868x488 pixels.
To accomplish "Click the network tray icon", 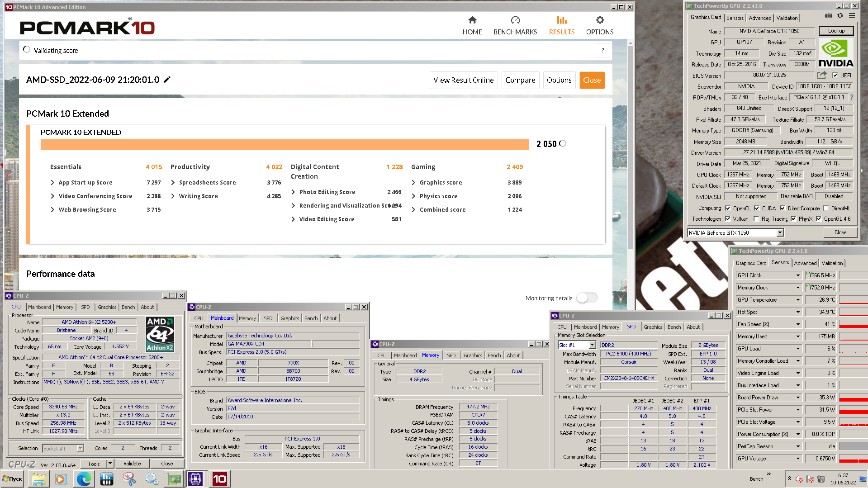I will (x=821, y=479).
